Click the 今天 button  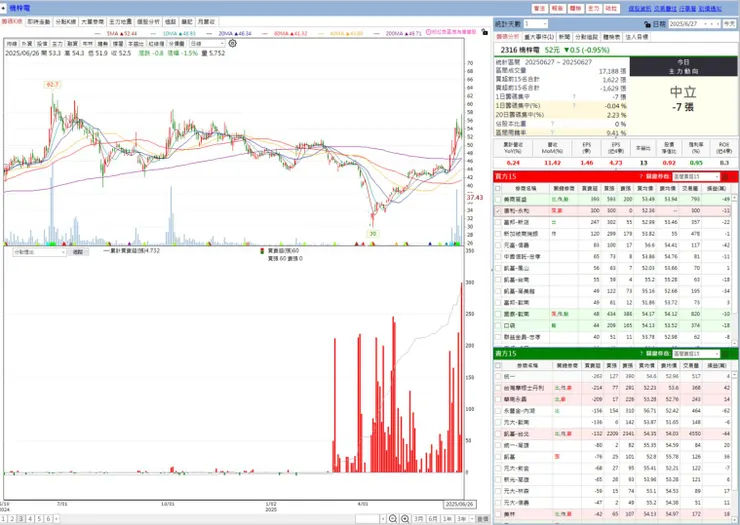point(729,24)
